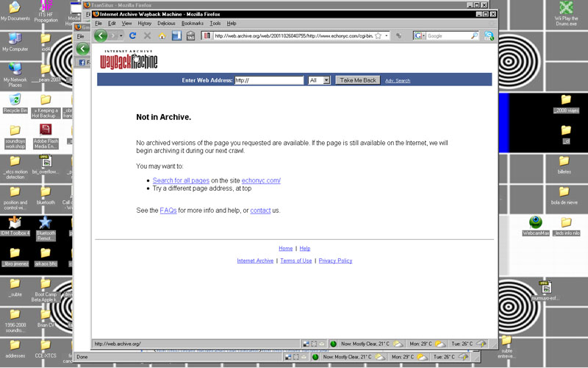Follow the 'Search for all pages' link
Screen dimensions: 588x368
pos(181,180)
